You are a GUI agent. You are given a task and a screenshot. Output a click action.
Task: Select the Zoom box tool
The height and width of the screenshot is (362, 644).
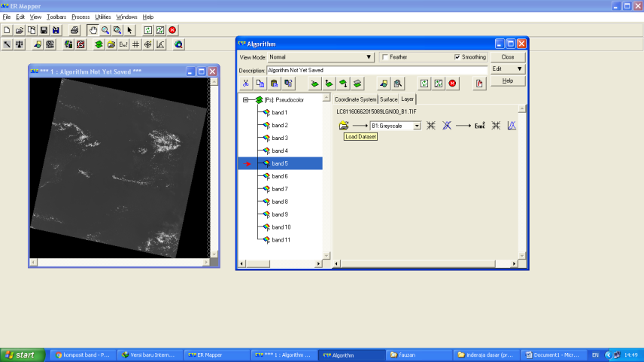pyautogui.click(x=117, y=30)
